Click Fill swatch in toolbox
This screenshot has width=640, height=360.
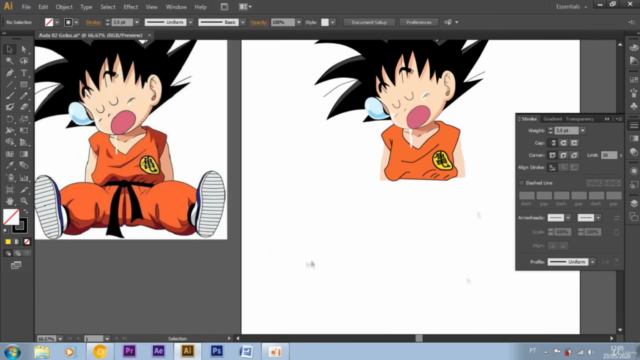(x=11, y=217)
